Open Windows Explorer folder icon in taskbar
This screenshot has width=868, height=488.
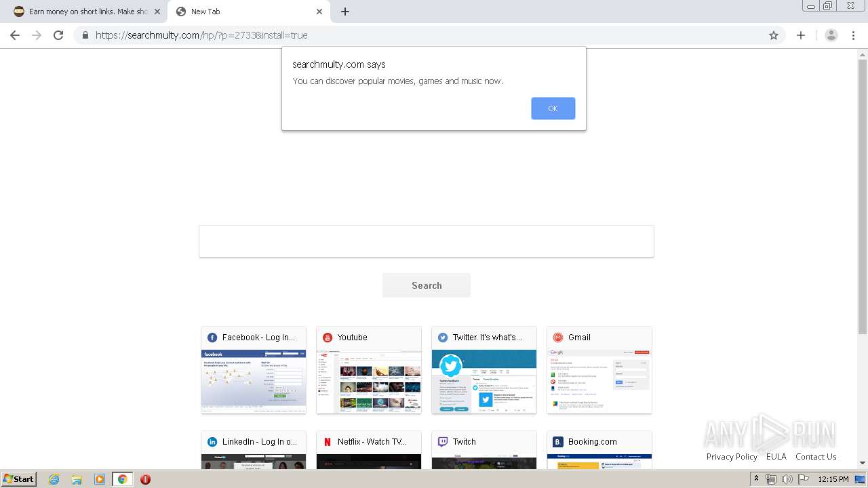coord(77,479)
